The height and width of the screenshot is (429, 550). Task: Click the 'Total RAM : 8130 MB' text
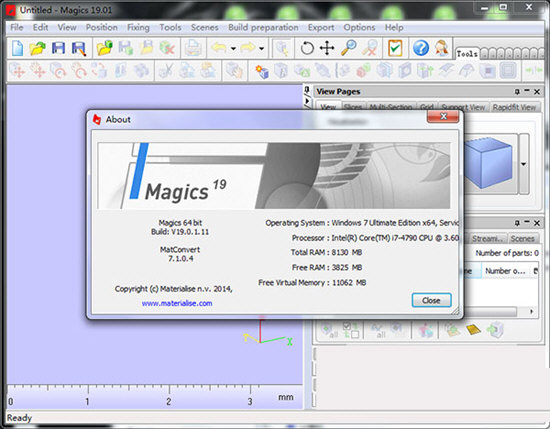click(x=326, y=252)
